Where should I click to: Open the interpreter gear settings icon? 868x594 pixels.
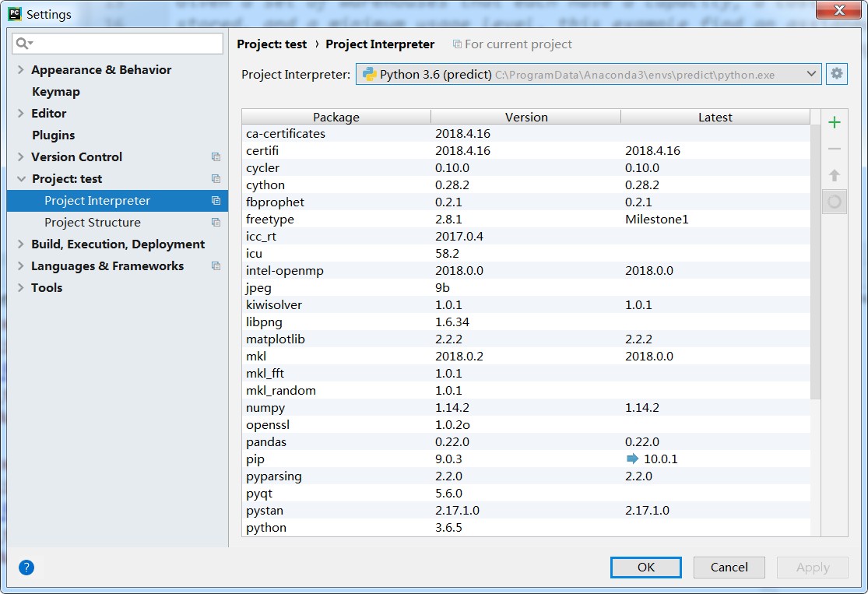pyautogui.click(x=836, y=74)
